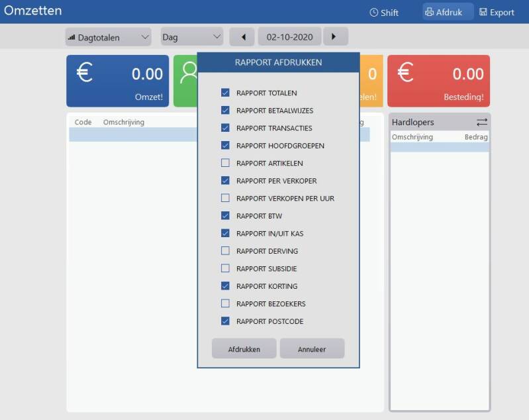Click the date field 02-10-2020
The height and width of the screenshot is (420, 529).
pos(289,37)
